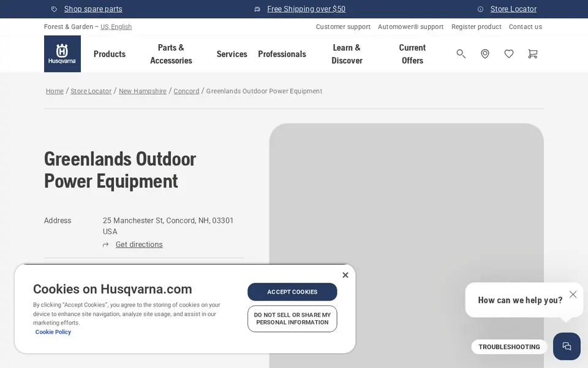This screenshot has width=588, height=368.
Task: Click the 'Greenlands Outdoor Power Equipment' heading
Action: click(120, 170)
